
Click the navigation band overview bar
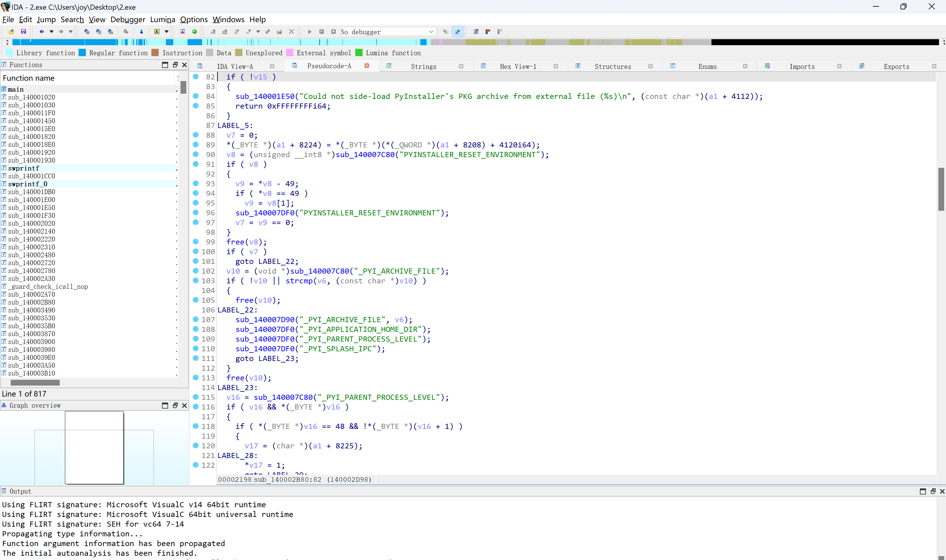click(x=475, y=42)
